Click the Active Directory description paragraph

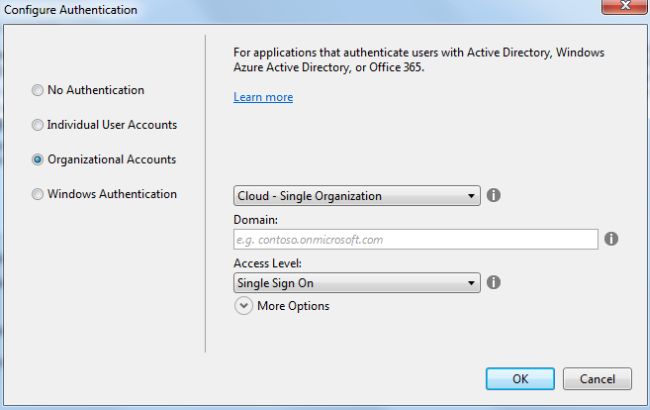pos(418,59)
